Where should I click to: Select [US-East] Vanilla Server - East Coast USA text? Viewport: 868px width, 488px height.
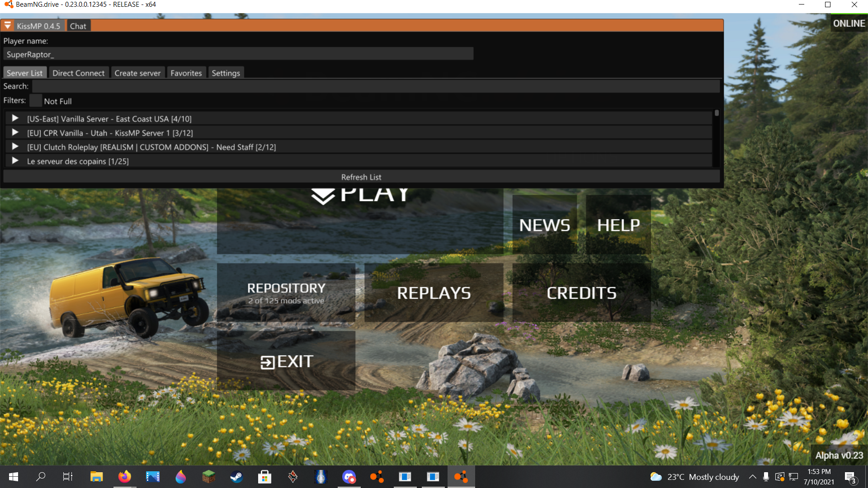click(109, 119)
